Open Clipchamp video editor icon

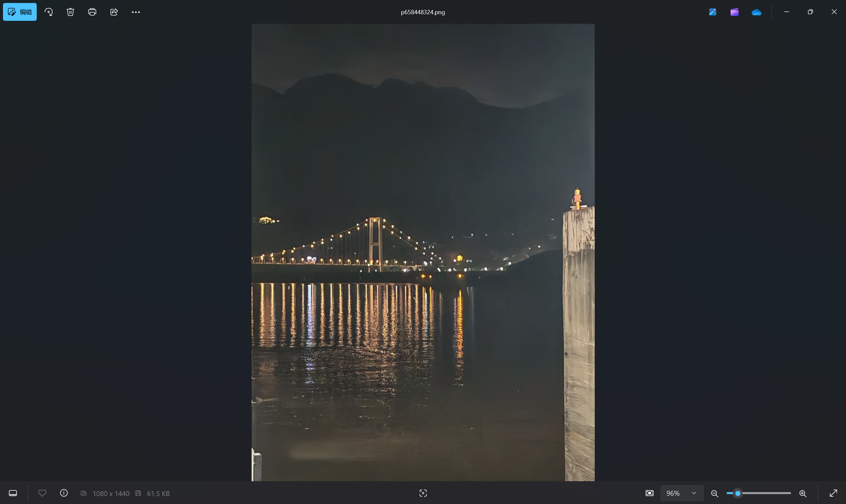[735, 12]
